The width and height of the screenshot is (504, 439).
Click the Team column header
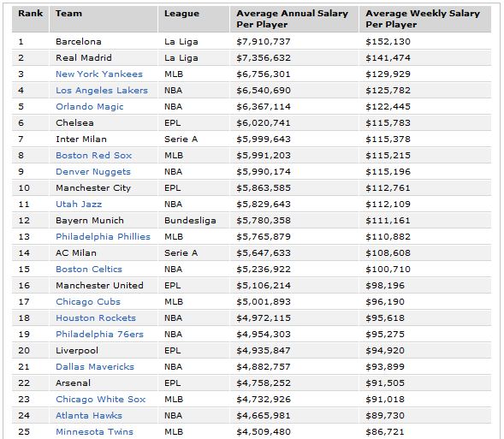tap(68, 14)
